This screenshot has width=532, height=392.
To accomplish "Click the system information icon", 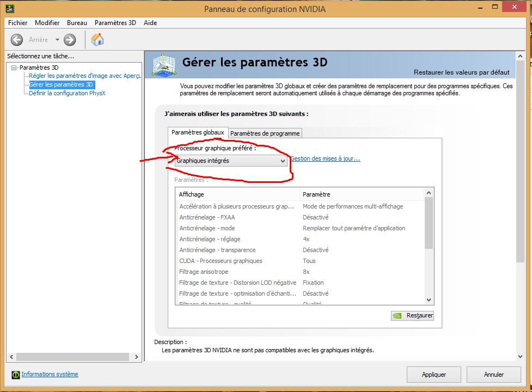I will 16,375.
